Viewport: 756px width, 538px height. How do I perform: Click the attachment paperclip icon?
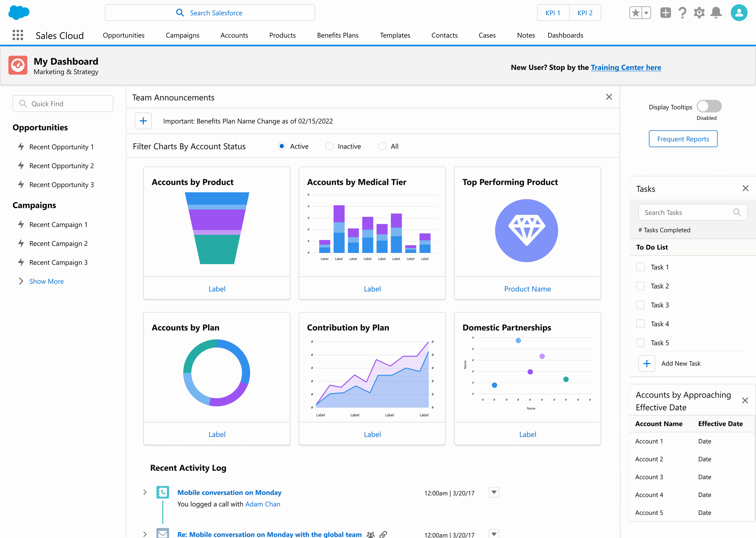[x=383, y=534]
